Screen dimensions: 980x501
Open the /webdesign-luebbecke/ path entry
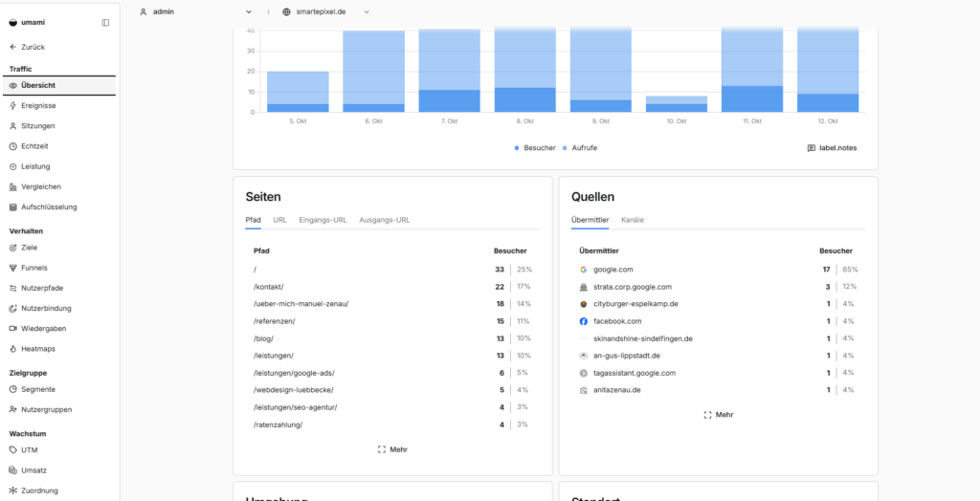293,390
